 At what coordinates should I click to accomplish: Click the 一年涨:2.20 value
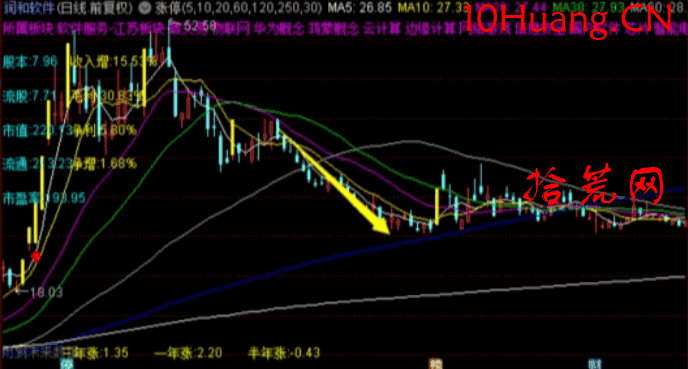(x=189, y=353)
